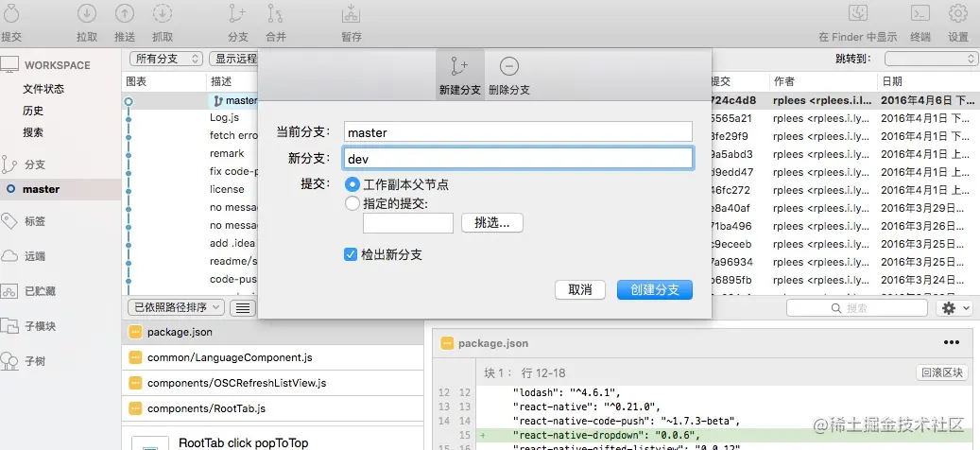Click the 取消 button

pyautogui.click(x=580, y=290)
